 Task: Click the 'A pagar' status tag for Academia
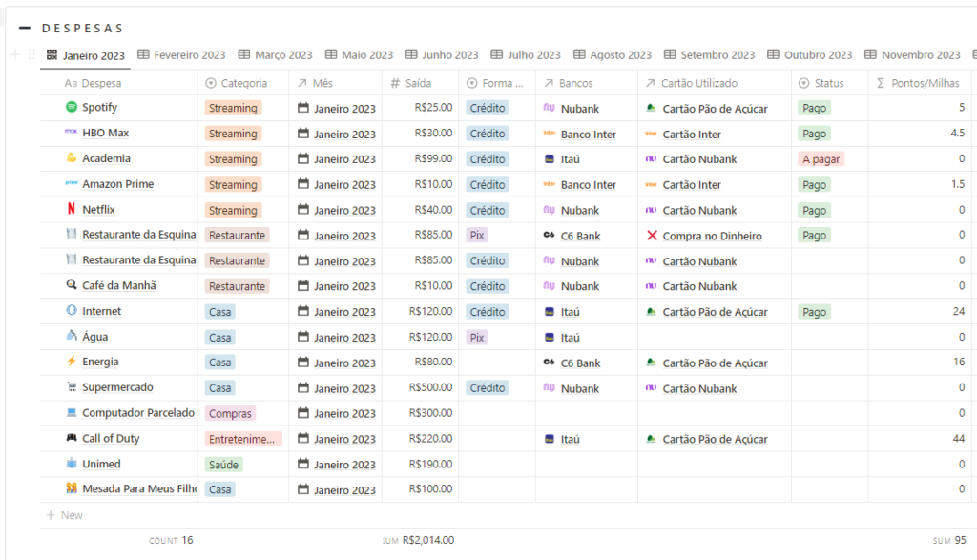tap(821, 159)
